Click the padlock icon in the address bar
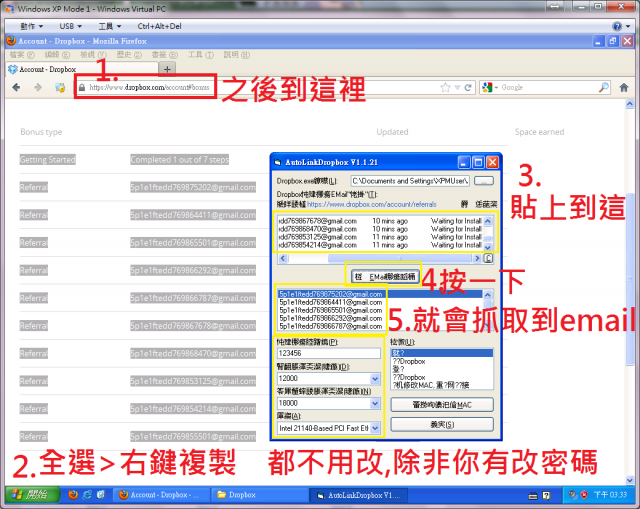The width and height of the screenshot is (640, 509). (82, 87)
